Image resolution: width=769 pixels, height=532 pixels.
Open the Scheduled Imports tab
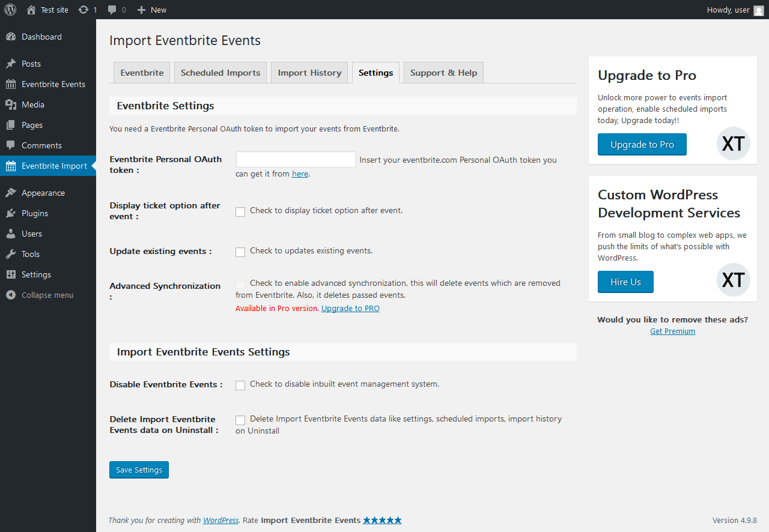(x=220, y=73)
